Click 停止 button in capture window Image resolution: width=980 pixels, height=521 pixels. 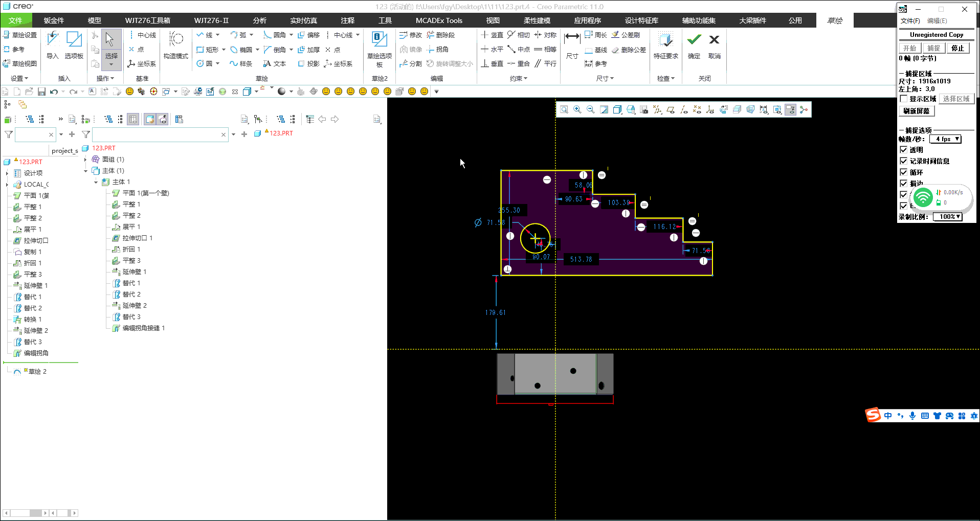click(958, 48)
